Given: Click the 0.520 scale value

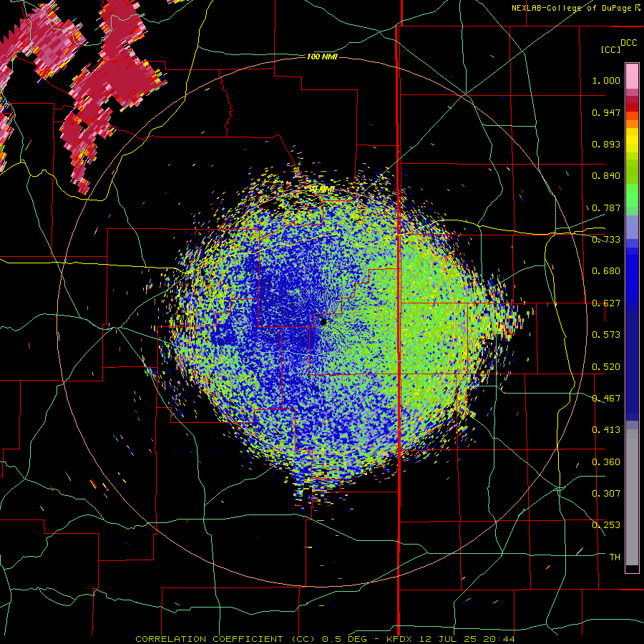Looking at the screenshot, I should click(x=606, y=367).
